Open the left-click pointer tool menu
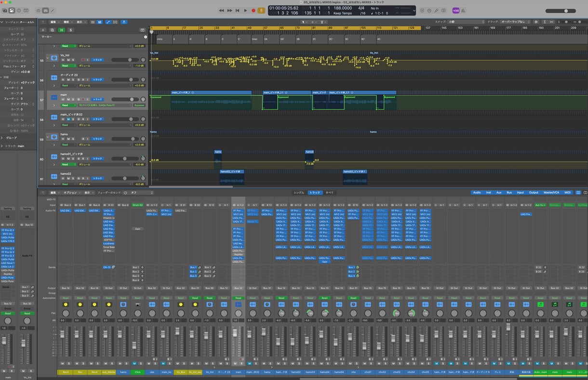 click(305, 22)
